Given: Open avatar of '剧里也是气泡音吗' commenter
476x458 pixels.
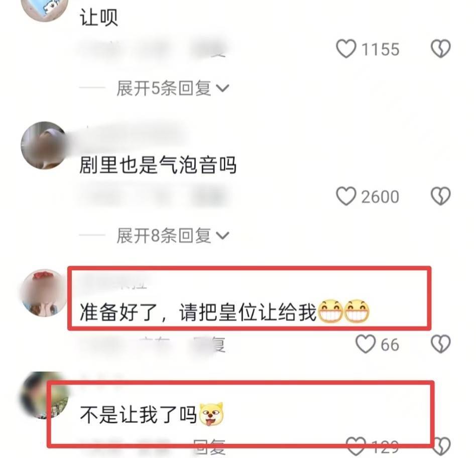Looking at the screenshot, I should (x=44, y=145).
